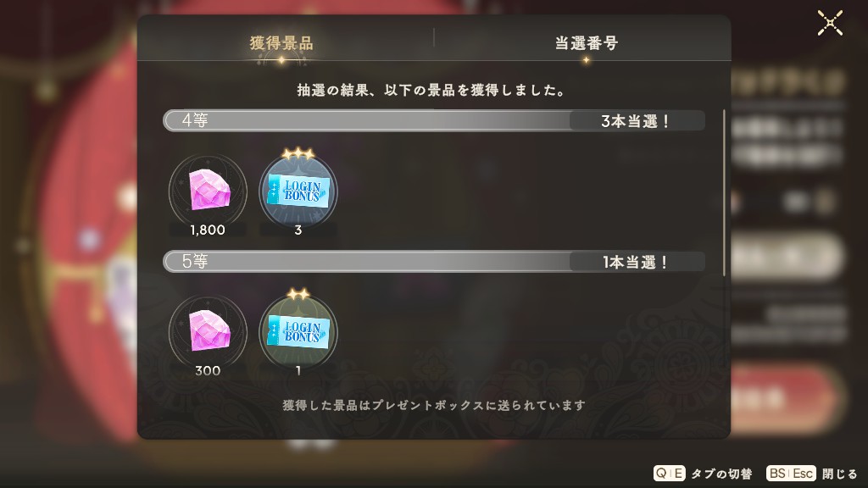Click the 1本当選！ label

635,262
